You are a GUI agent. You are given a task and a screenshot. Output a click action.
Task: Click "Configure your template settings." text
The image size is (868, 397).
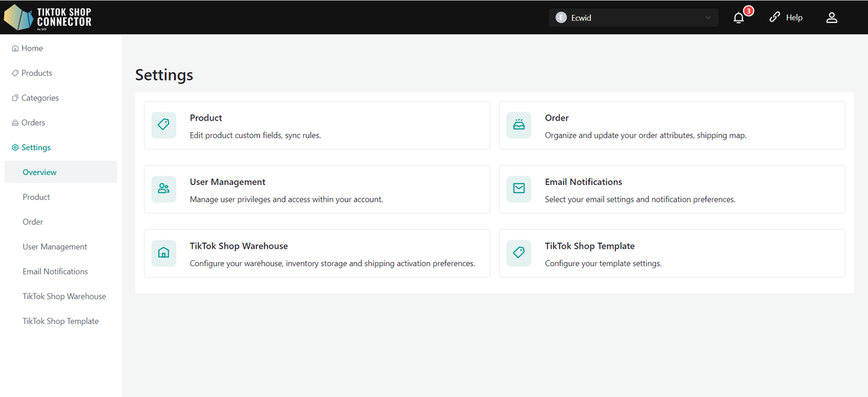coord(604,264)
